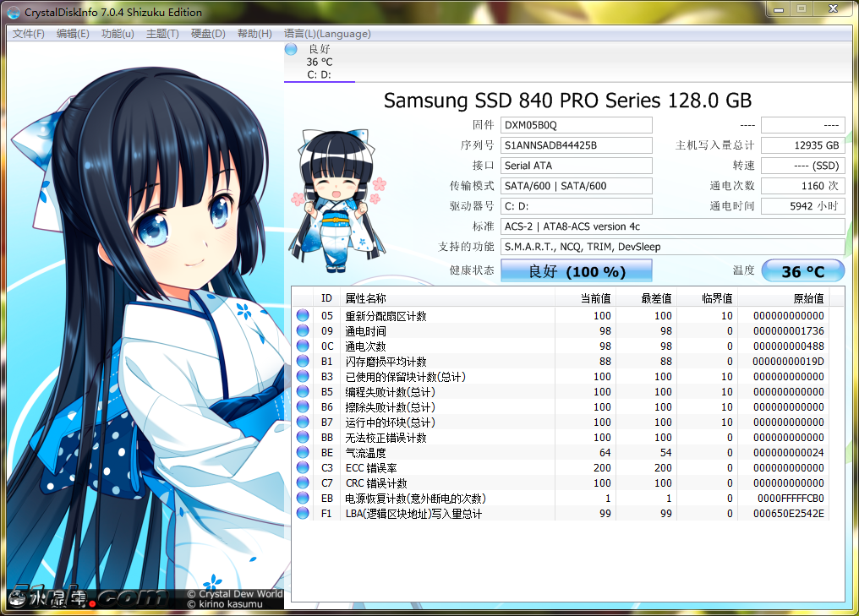Open the 文件(F) menu
Screen dimensions: 859x616
click(29, 34)
